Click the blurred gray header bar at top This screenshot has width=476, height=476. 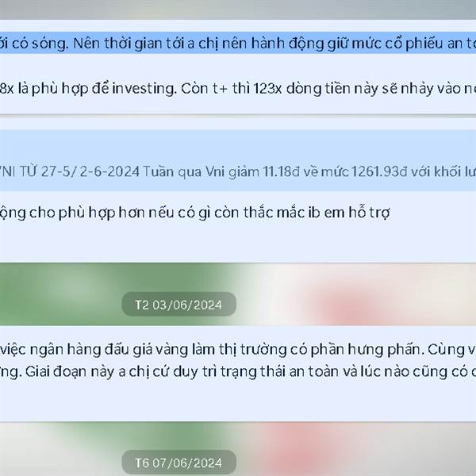point(238,10)
